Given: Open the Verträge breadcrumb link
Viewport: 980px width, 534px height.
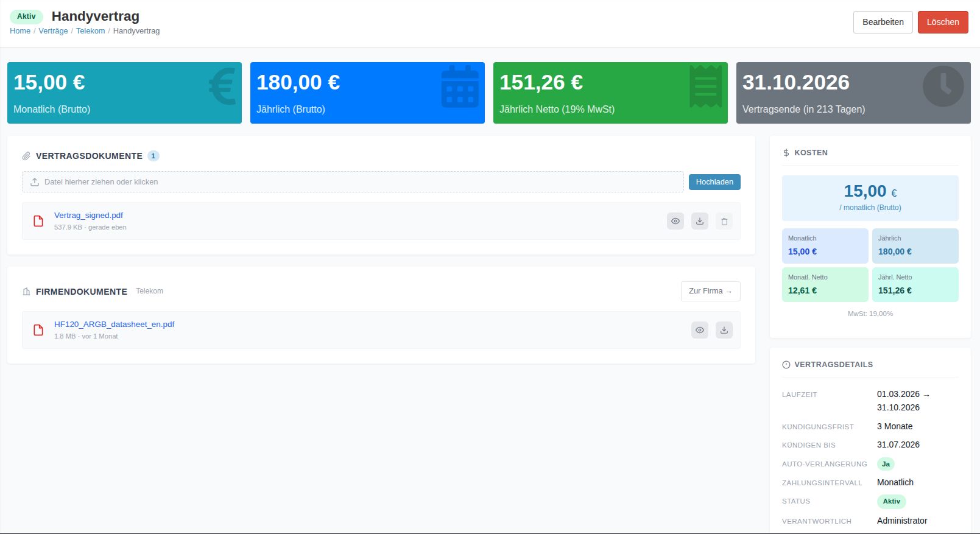Looking at the screenshot, I should click(x=53, y=31).
